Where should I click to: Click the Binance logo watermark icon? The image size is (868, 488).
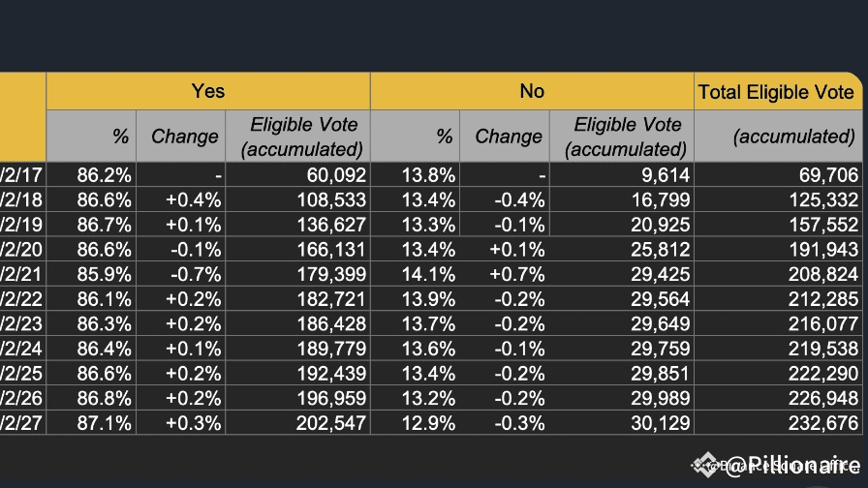click(706, 466)
